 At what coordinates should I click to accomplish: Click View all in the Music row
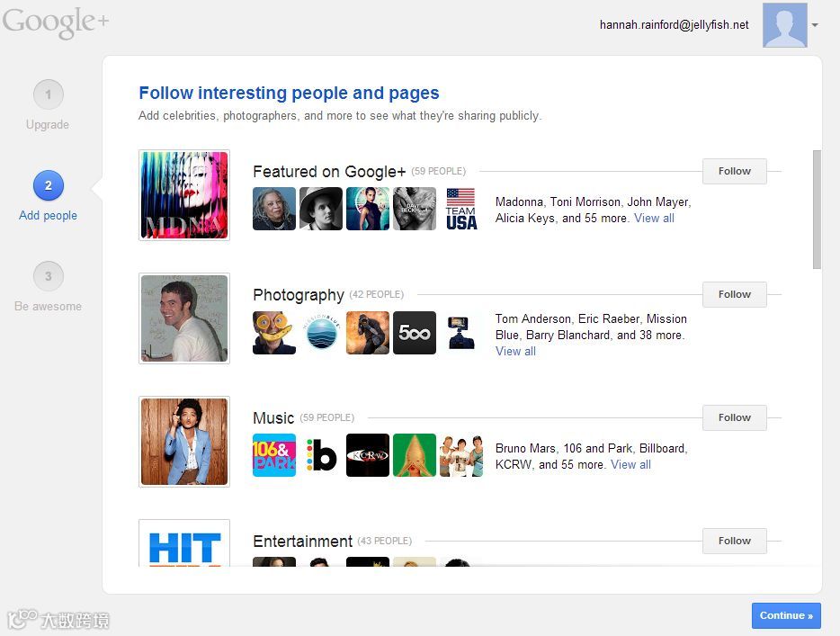(630, 464)
